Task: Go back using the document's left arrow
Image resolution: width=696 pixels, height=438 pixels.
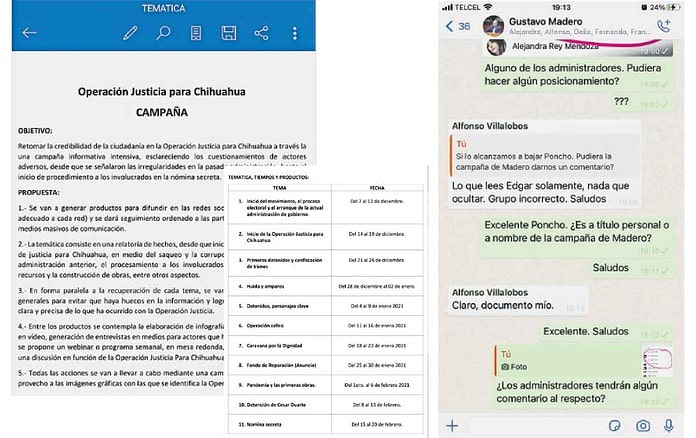Action: pos(29,33)
